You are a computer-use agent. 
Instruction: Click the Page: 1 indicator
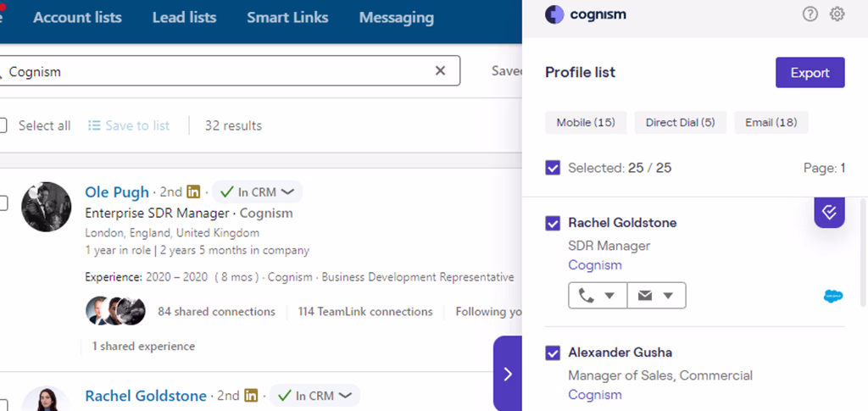pyautogui.click(x=824, y=168)
